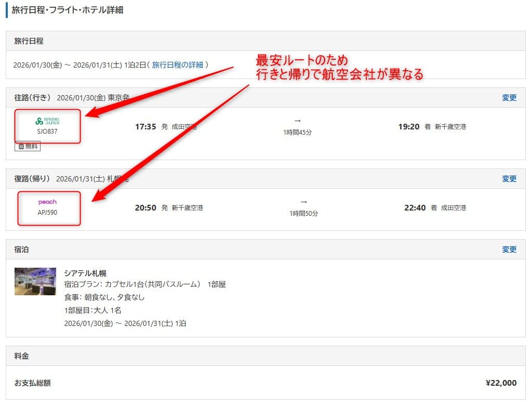Select the 19:20 新千歳空港 arrival time
Screen dimensions: 532x406
point(409,127)
